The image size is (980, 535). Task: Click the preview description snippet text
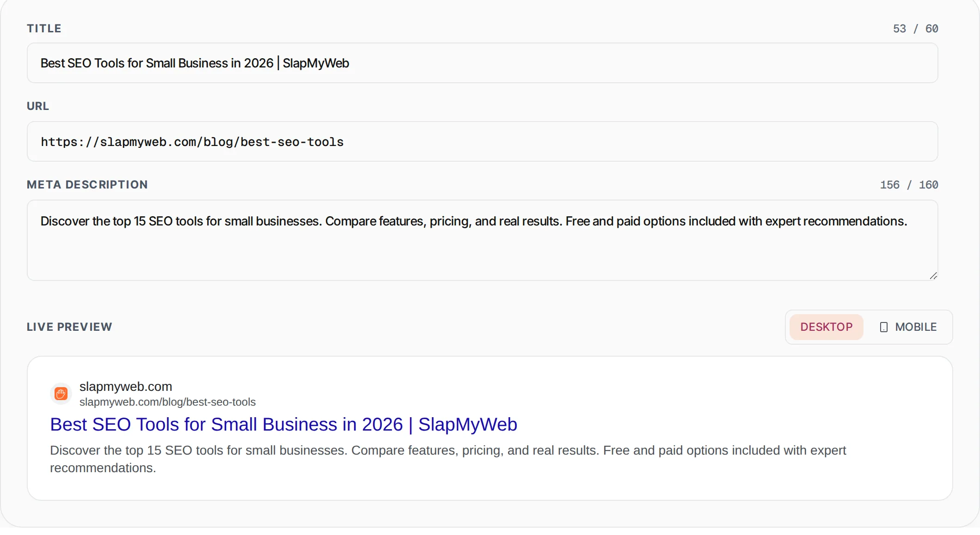point(448,459)
